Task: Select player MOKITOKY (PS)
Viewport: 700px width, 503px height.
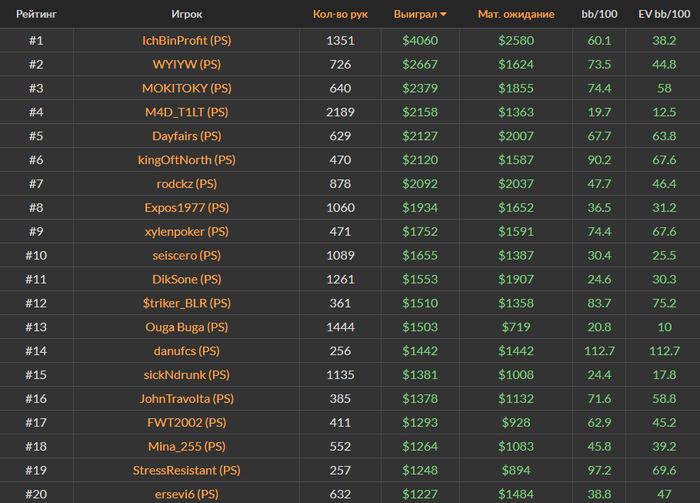Action: tap(186, 89)
